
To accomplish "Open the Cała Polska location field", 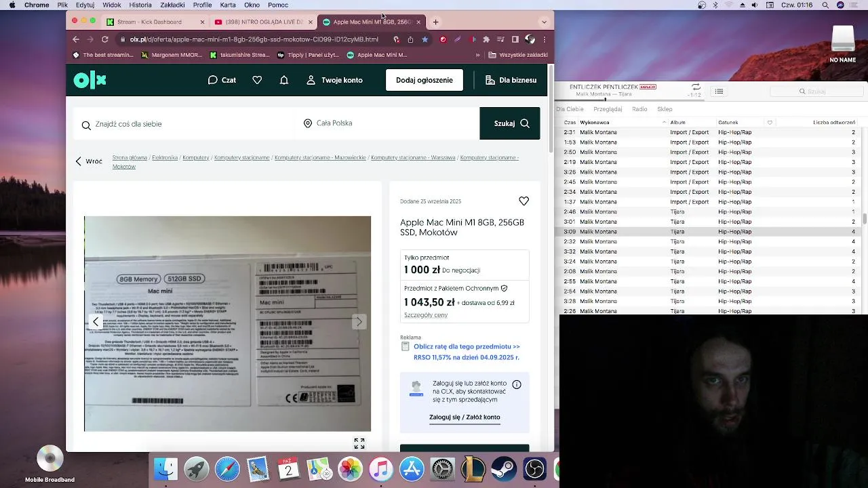I will (x=387, y=123).
